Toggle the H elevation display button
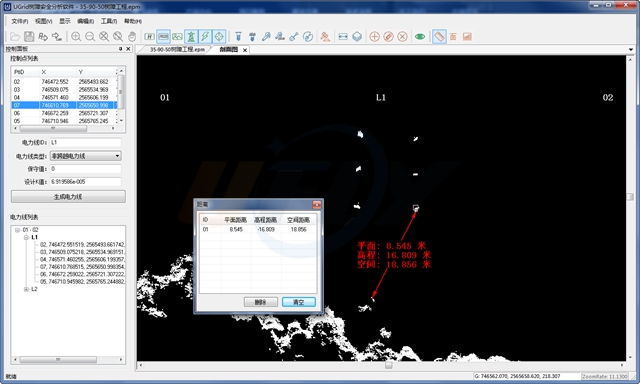Viewport: 640px width, 384px height. point(149,37)
